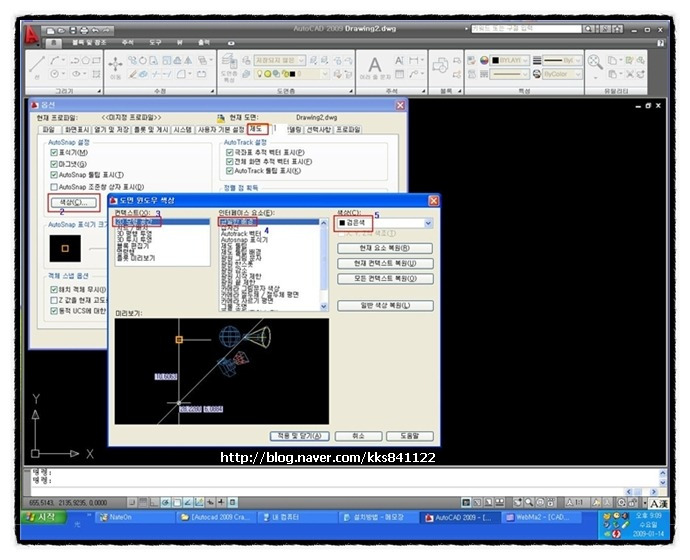Viewport: 690px width, 560px height.
Task: Select the Polygon draw tool
Action: (x=86, y=60)
